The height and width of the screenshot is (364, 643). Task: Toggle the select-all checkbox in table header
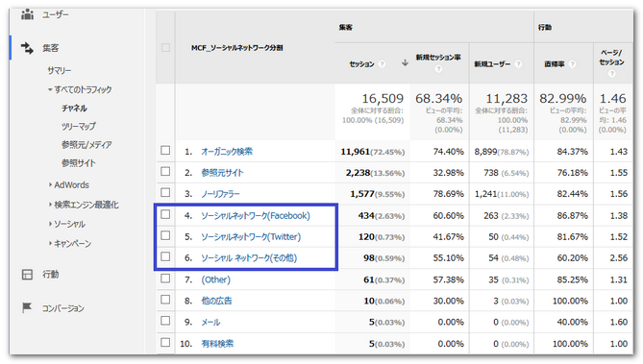point(165,48)
